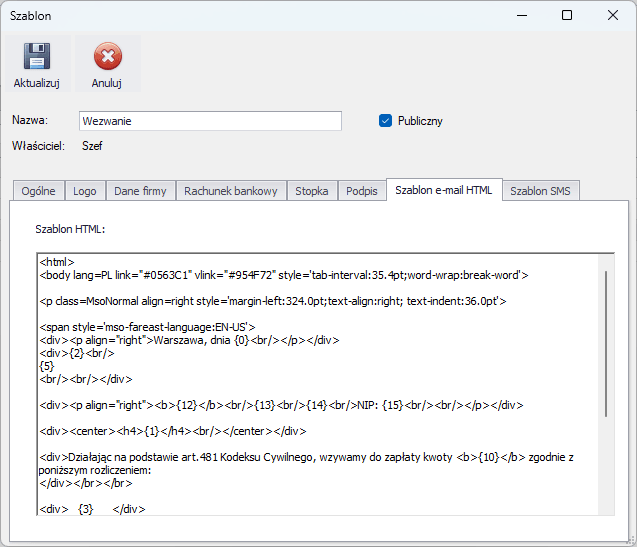The image size is (637, 547).
Task: Click the line with Warszawa, dnia {0}
Action: pos(189,340)
